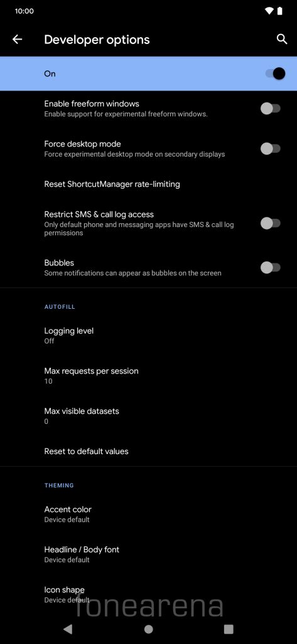Open Max visible datasets setting
This screenshot has height=644, width=297.
pos(148,416)
